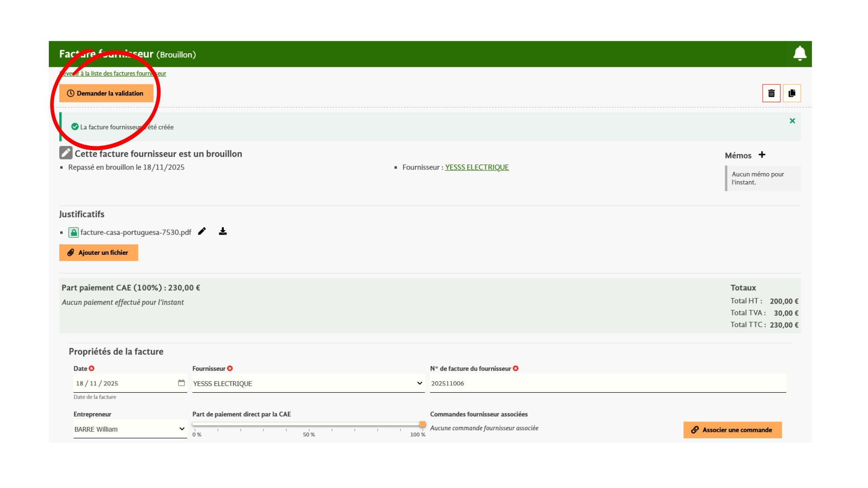Click Demander la validation button
The height and width of the screenshot is (488, 868).
(x=106, y=93)
